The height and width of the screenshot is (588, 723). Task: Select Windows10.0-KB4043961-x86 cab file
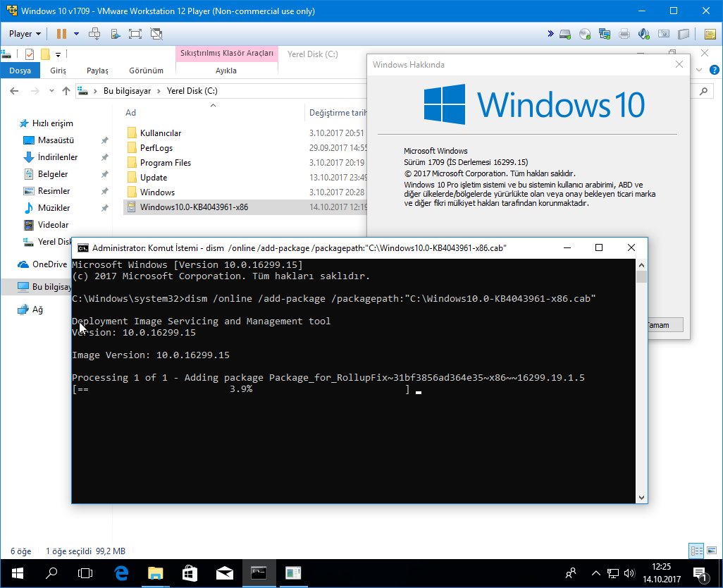(245, 207)
